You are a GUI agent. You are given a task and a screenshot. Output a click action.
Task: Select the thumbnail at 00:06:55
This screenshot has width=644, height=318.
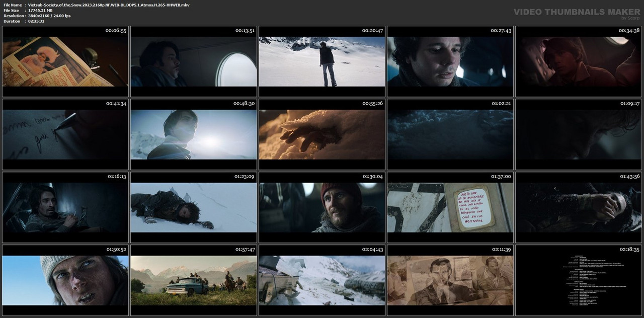[65, 61]
